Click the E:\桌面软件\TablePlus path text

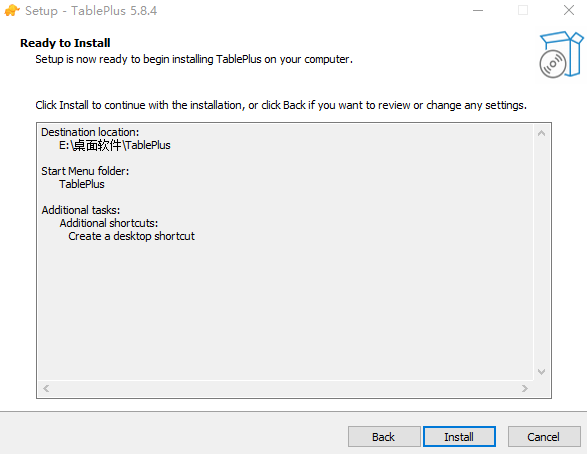pyautogui.click(x=115, y=145)
